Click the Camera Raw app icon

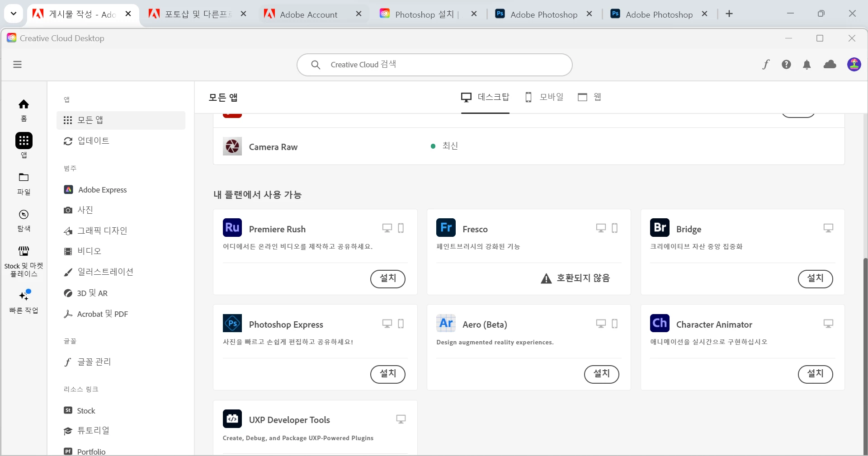tap(232, 146)
